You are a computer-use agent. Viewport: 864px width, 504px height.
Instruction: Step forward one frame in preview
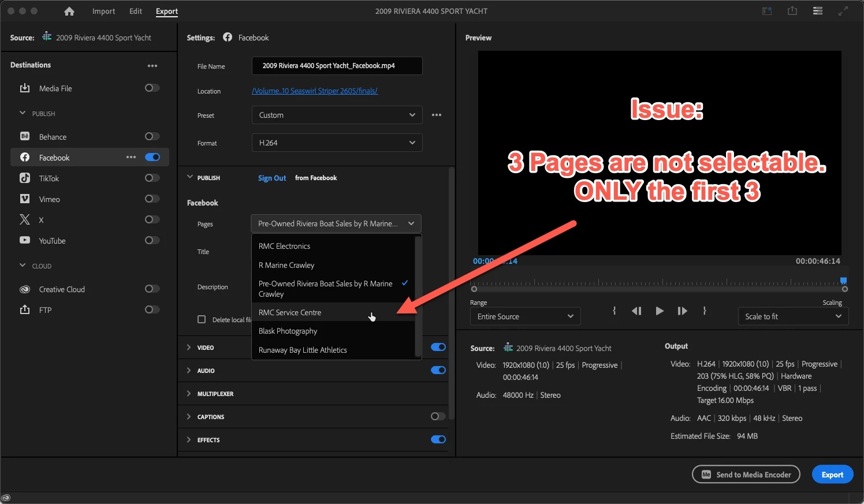[682, 311]
